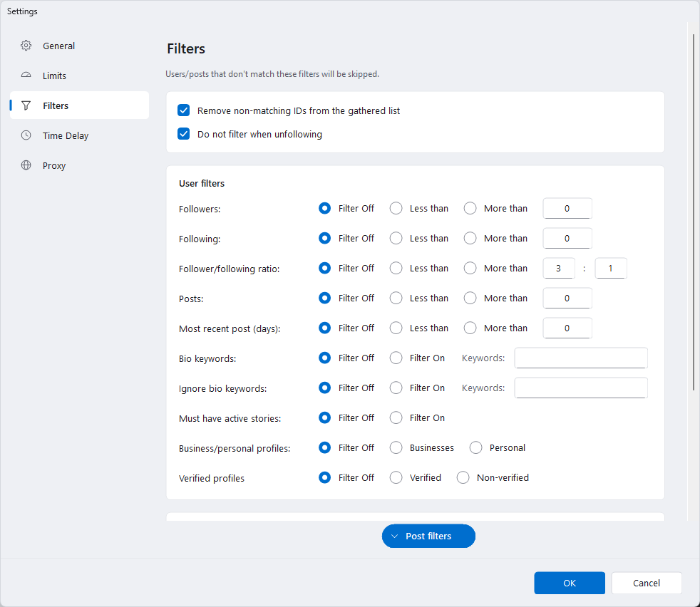This screenshot has height=607, width=700.
Task: Choose Filter Off for Followers
Action: (324, 209)
